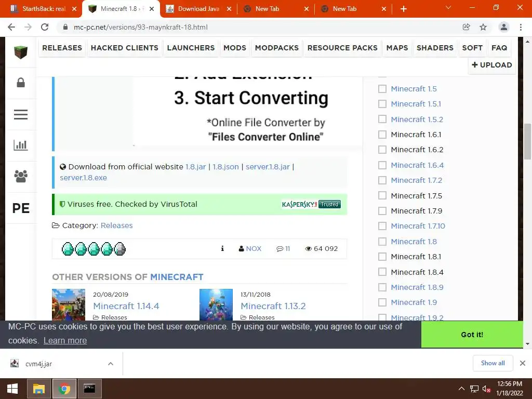Viewport: 532px width, 399px height.
Task: Show hidden system tray icons
Action: [x=461, y=389]
